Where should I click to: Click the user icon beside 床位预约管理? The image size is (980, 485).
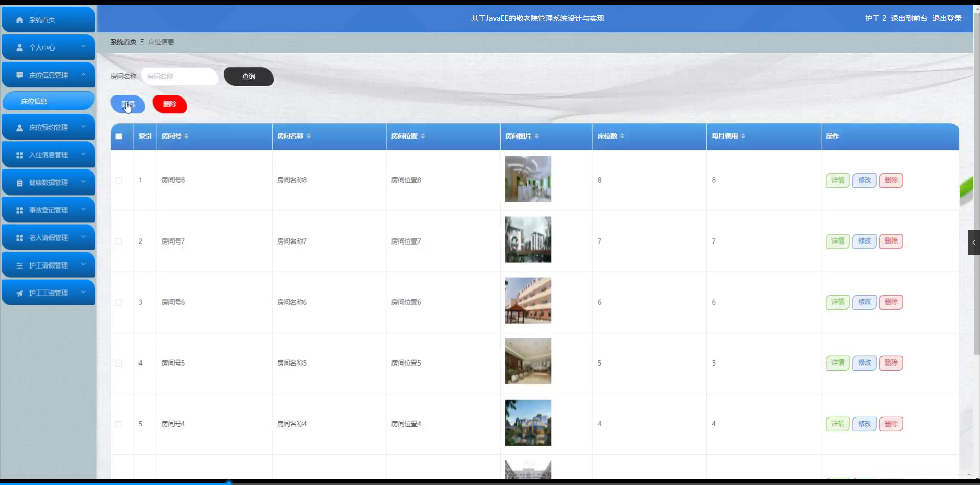click(x=20, y=127)
